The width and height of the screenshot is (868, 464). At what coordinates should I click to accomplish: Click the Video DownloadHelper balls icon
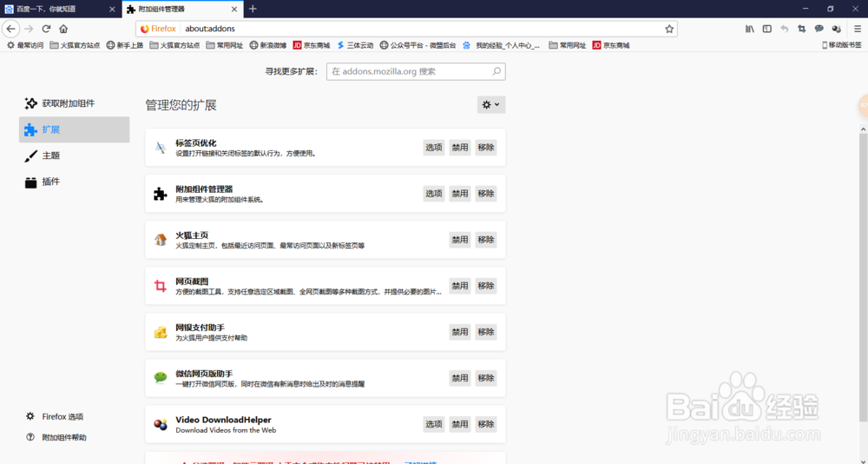[x=161, y=425]
